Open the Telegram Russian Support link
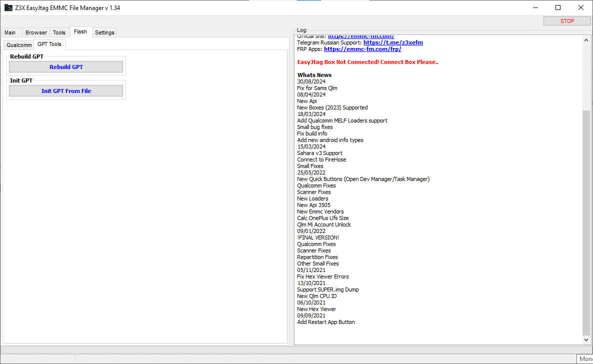This screenshot has width=593, height=364. point(393,42)
